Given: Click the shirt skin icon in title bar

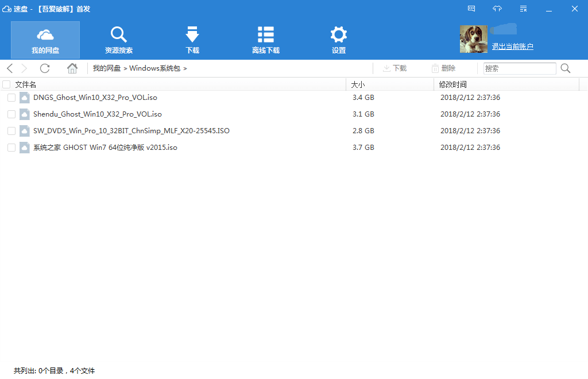Looking at the screenshot, I should pos(497,9).
